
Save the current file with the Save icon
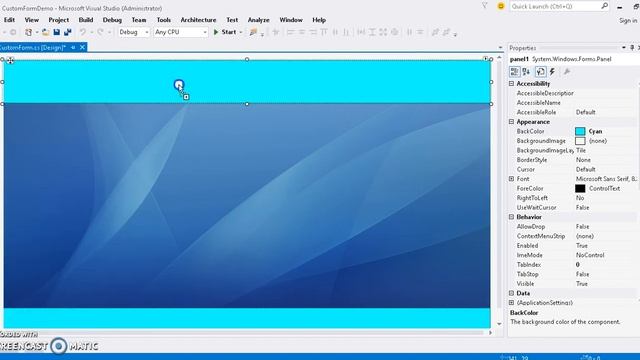[x=57, y=32]
